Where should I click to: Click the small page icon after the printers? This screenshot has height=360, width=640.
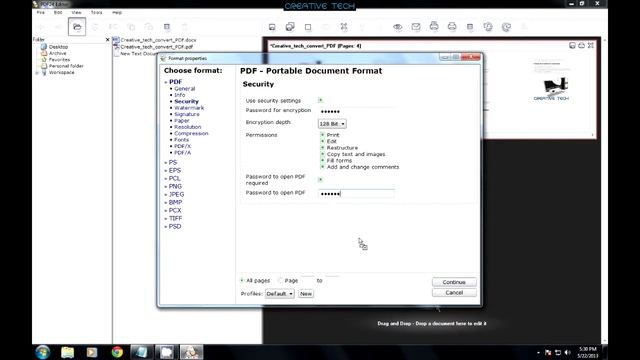(x=470, y=27)
